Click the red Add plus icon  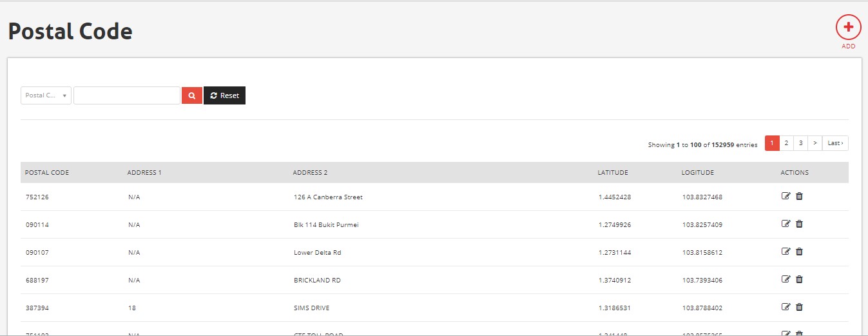848,28
